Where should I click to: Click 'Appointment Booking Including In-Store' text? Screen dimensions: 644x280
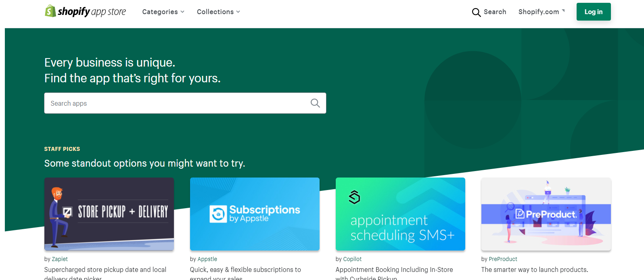tap(394, 270)
